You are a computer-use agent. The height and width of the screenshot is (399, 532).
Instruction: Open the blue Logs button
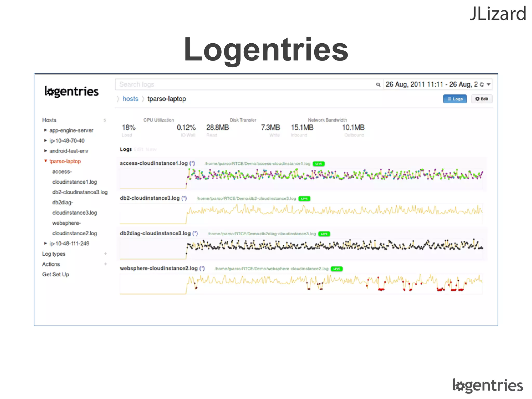[x=455, y=99]
